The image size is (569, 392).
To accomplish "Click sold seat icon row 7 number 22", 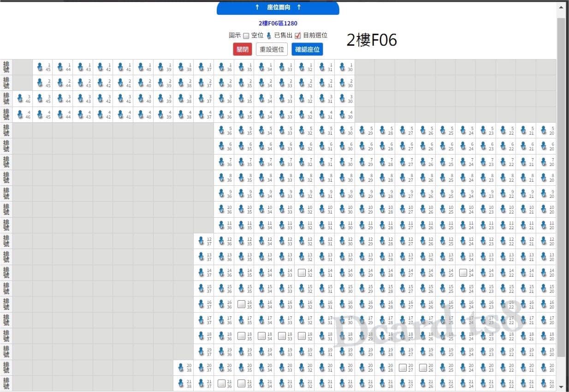I will click(504, 162).
